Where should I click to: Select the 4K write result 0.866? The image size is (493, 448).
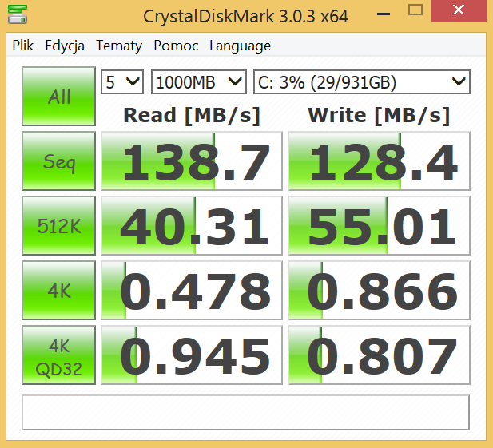(380, 291)
